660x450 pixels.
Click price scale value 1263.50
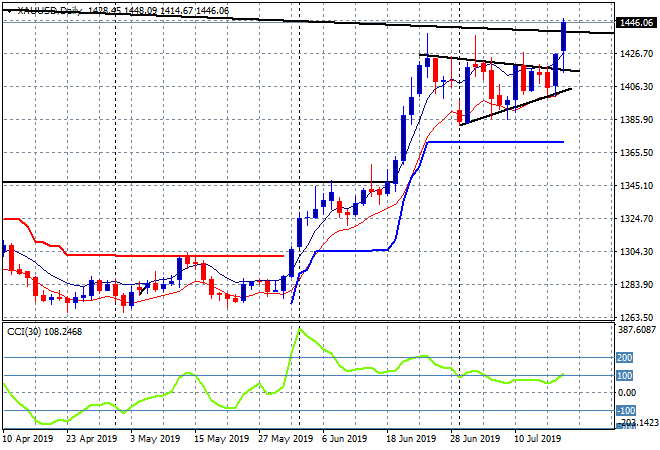click(636, 318)
